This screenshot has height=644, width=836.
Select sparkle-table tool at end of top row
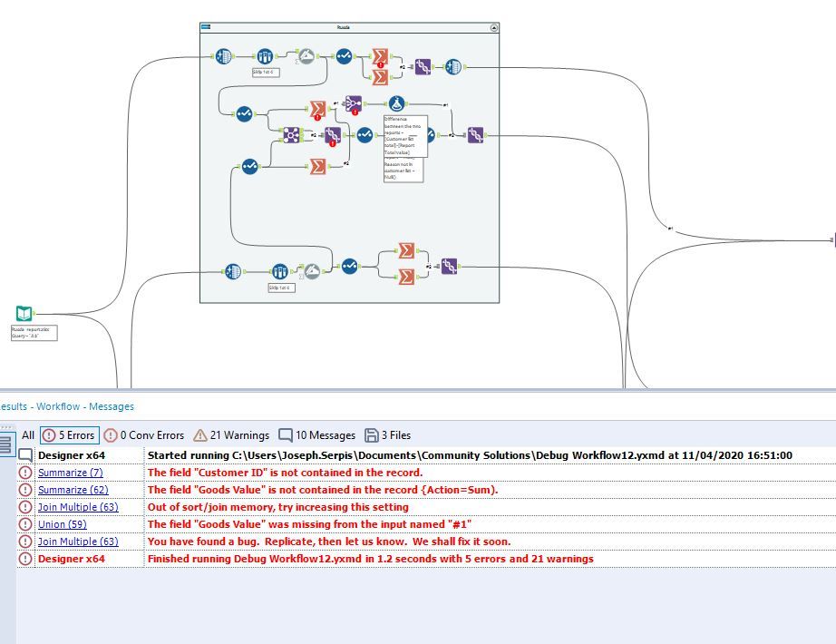point(452,67)
